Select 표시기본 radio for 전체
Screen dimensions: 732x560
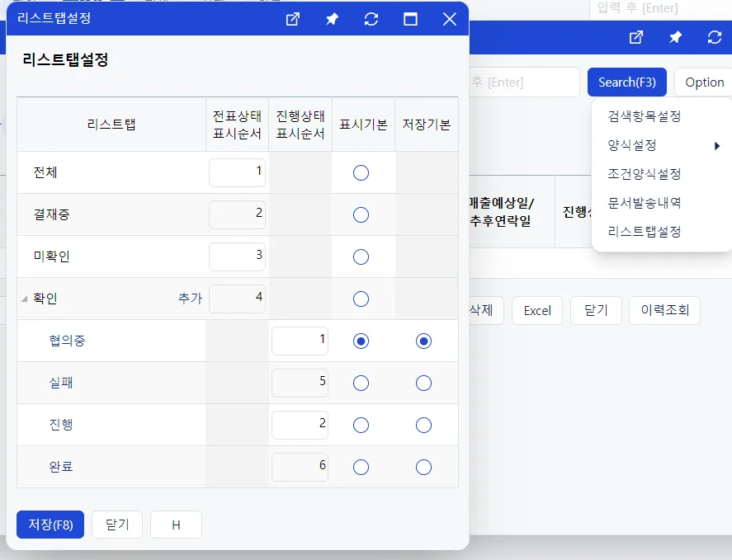[x=361, y=172]
